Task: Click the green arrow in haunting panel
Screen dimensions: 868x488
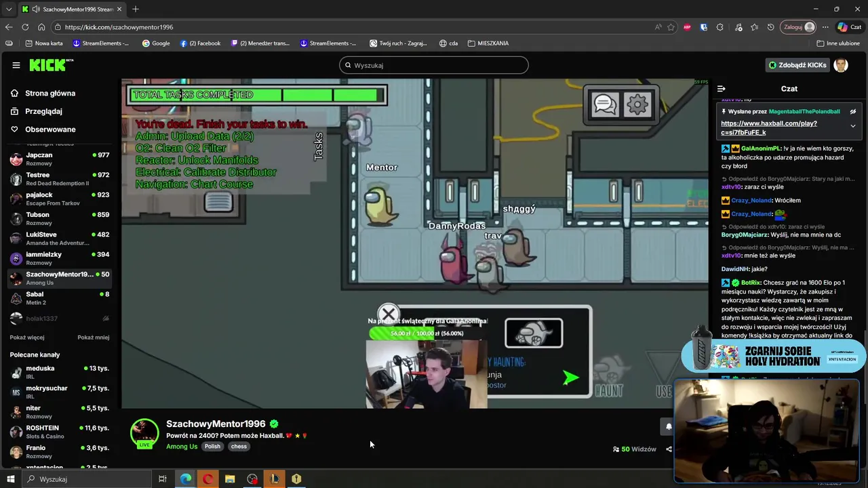Action: coord(571,378)
